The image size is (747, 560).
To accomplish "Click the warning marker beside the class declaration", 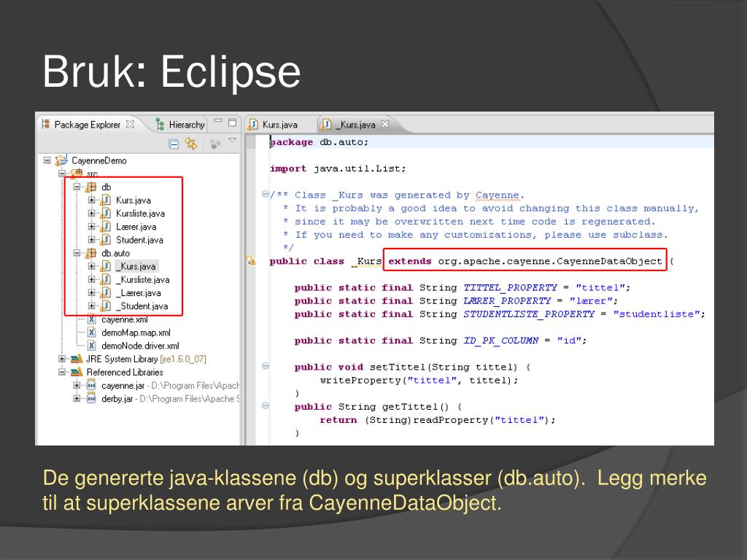I will [251, 260].
